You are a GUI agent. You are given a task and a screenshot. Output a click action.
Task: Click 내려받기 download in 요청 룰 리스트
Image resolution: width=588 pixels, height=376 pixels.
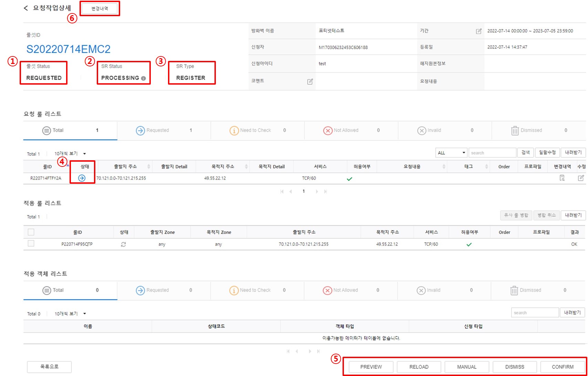tap(573, 153)
